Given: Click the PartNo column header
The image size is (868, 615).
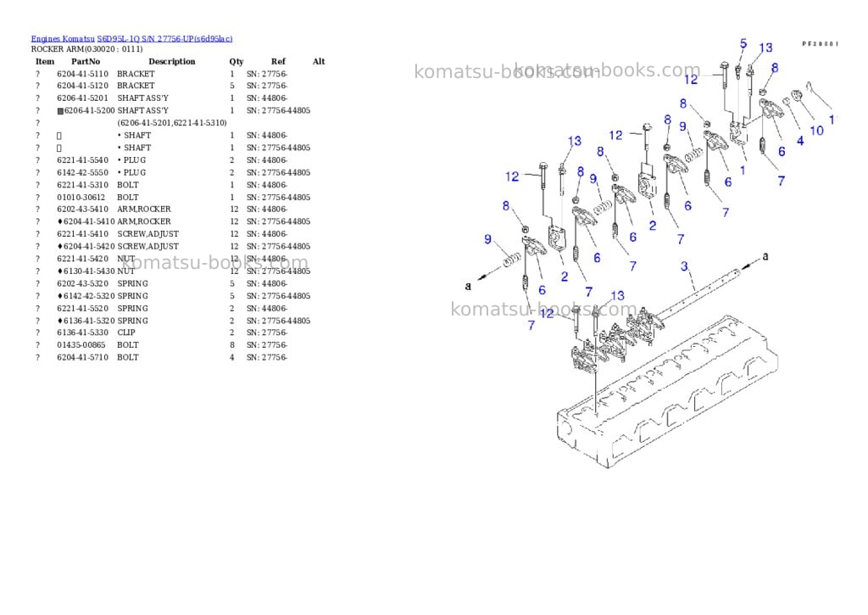Looking at the screenshot, I should tap(86, 61).
